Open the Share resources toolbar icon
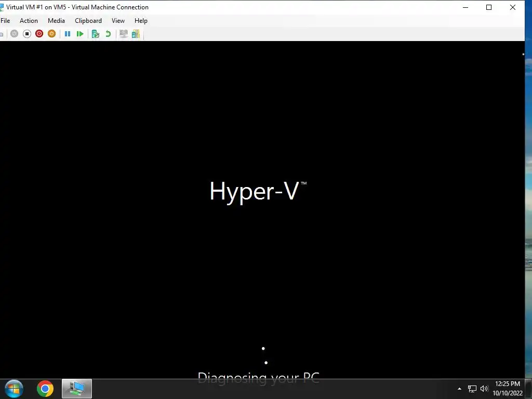 point(136,34)
